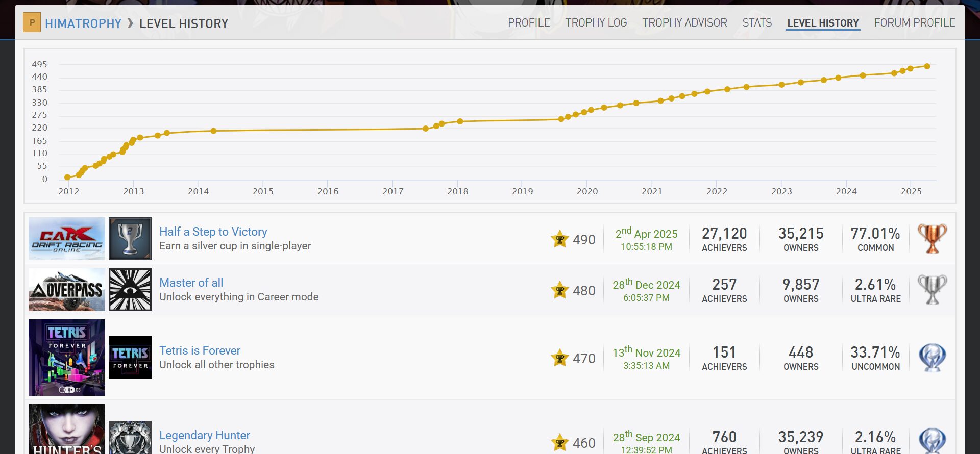Viewport: 980px width, 454px height.
Task: Open the Tetris Forever game cover thumbnail
Action: click(x=67, y=358)
